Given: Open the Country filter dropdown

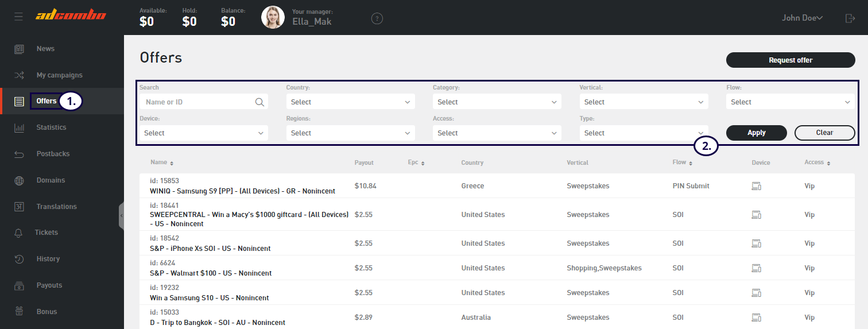Looking at the screenshot, I should pyautogui.click(x=350, y=102).
